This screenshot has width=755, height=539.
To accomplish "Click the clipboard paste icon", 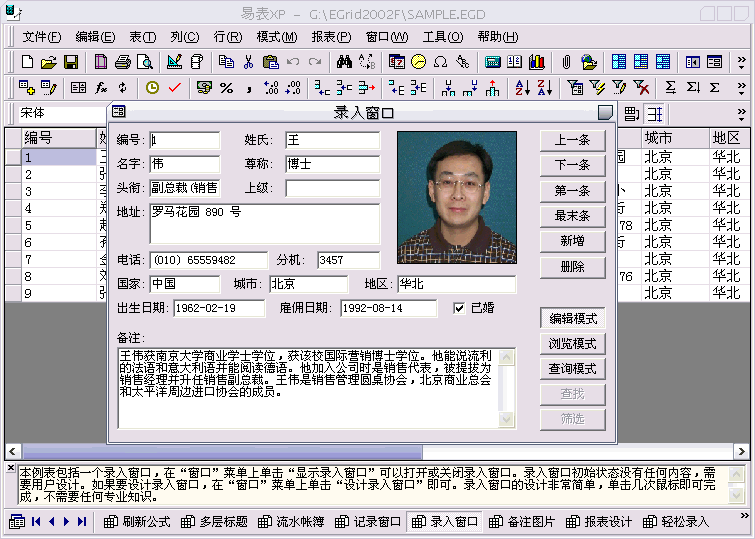I will point(271,62).
